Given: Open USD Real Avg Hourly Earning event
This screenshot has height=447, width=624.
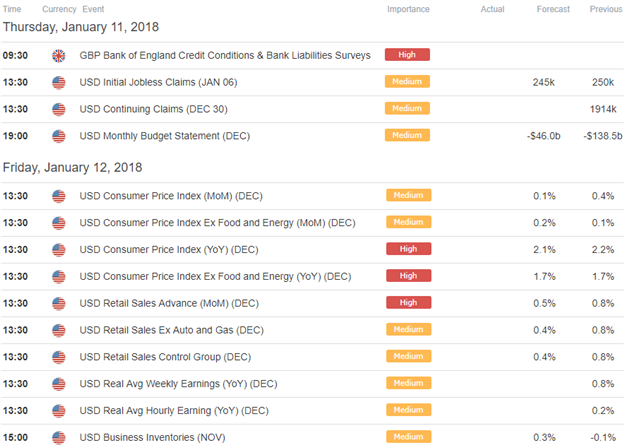Looking at the screenshot, I should [x=174, y=411].
